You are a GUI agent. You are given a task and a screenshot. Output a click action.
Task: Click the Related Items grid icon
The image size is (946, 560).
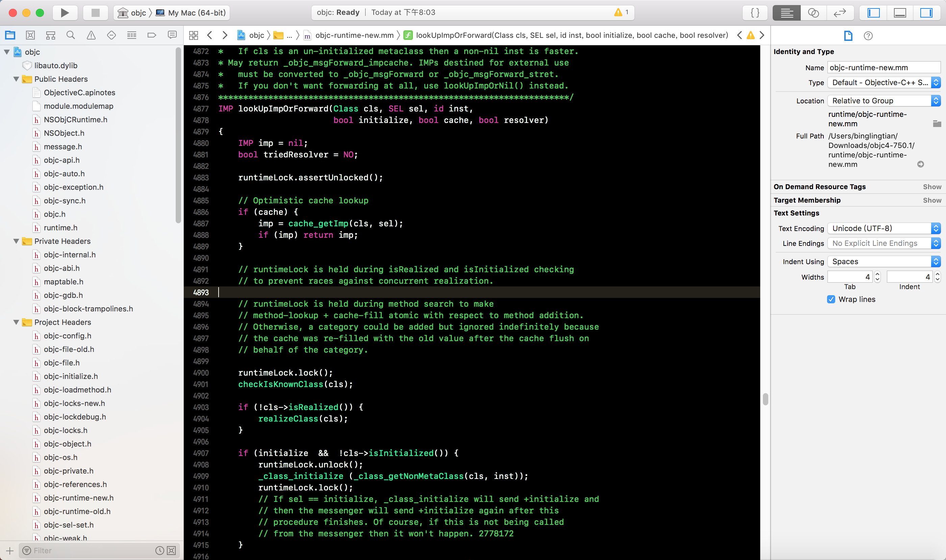tap(193, 35)
